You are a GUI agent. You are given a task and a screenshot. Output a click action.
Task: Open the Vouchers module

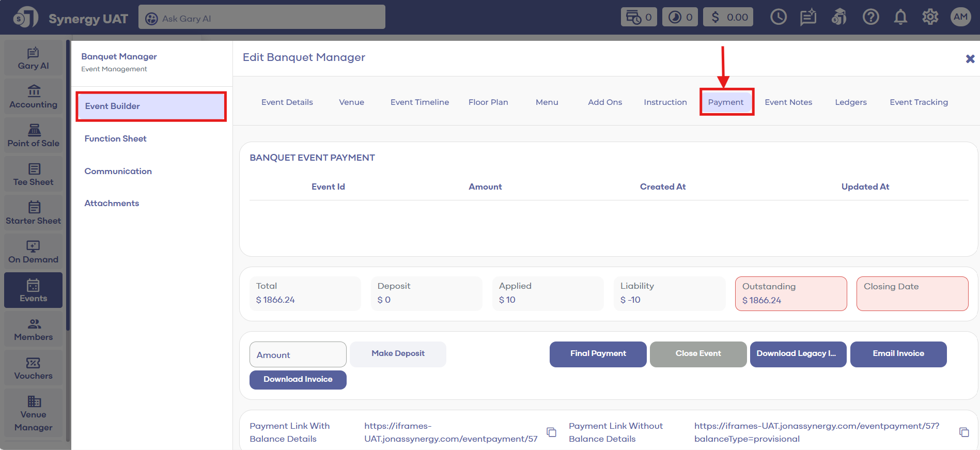[34, 369]
